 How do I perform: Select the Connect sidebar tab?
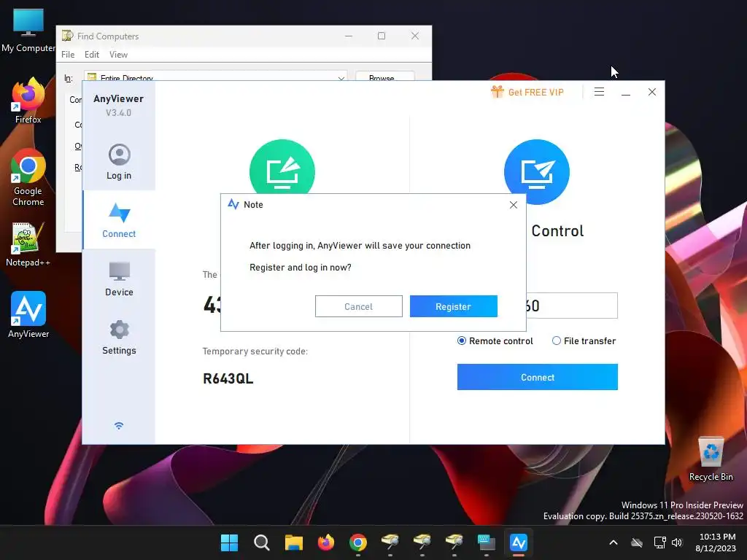[119, 220]
